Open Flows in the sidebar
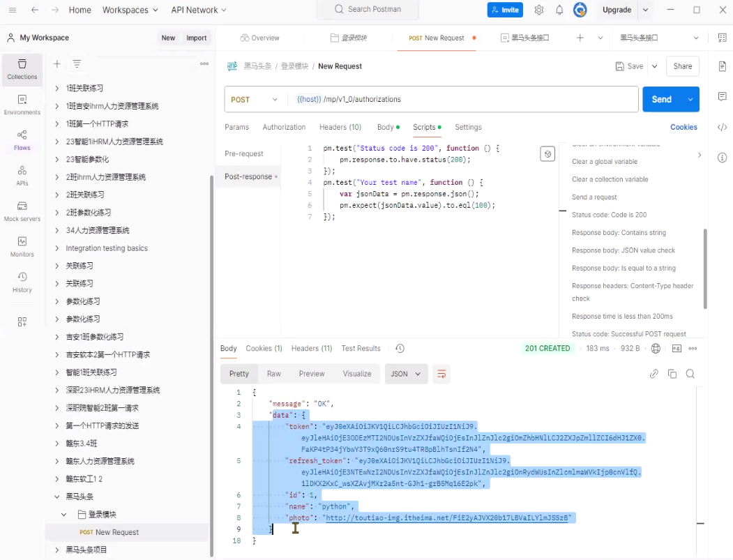733x560 pixels. (22, 140)
